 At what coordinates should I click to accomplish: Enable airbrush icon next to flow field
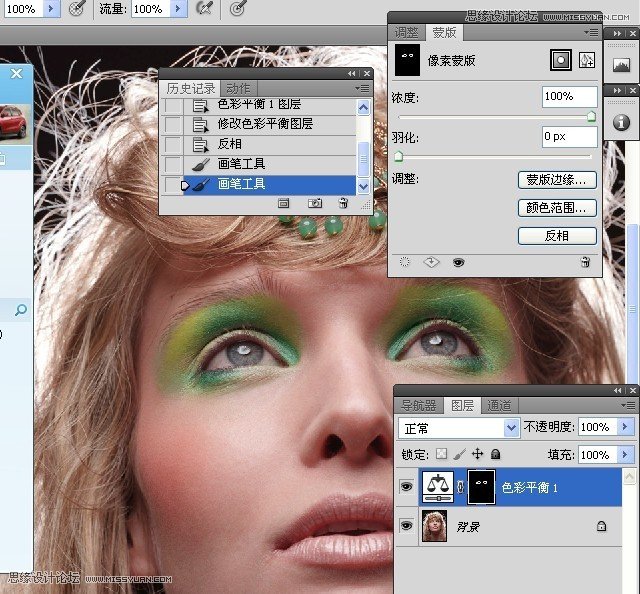point(204,9)
